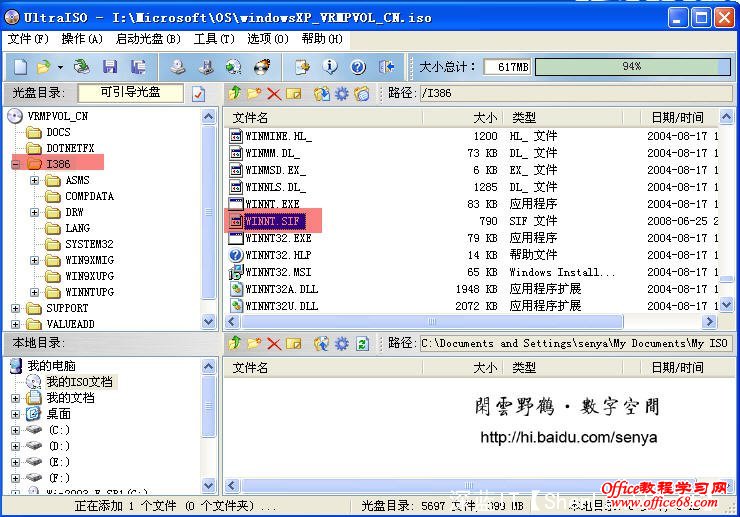The height and width of the screenshot is (517, 740).
Task: Click the boot info checkmark page icon
Action: coord(199,94)
